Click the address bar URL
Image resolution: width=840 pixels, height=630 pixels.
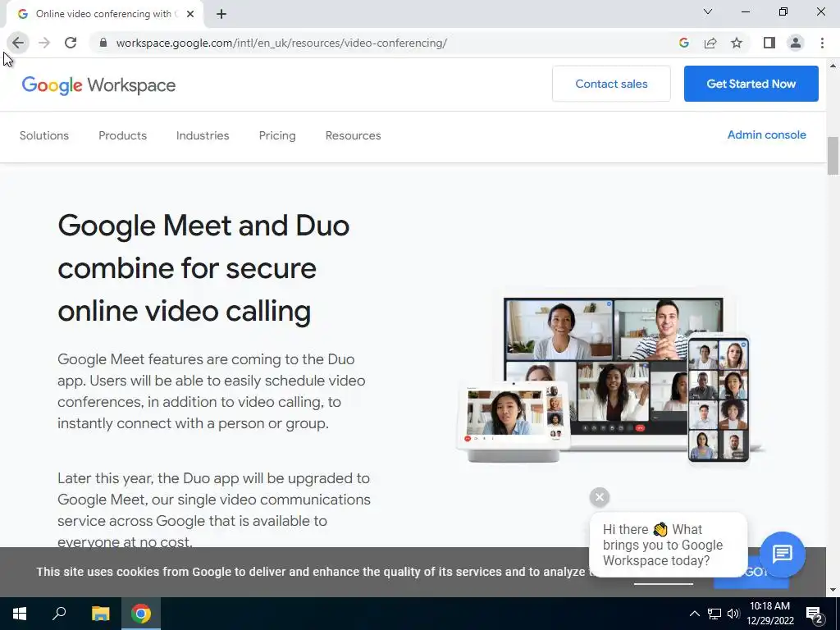point(281,43)
